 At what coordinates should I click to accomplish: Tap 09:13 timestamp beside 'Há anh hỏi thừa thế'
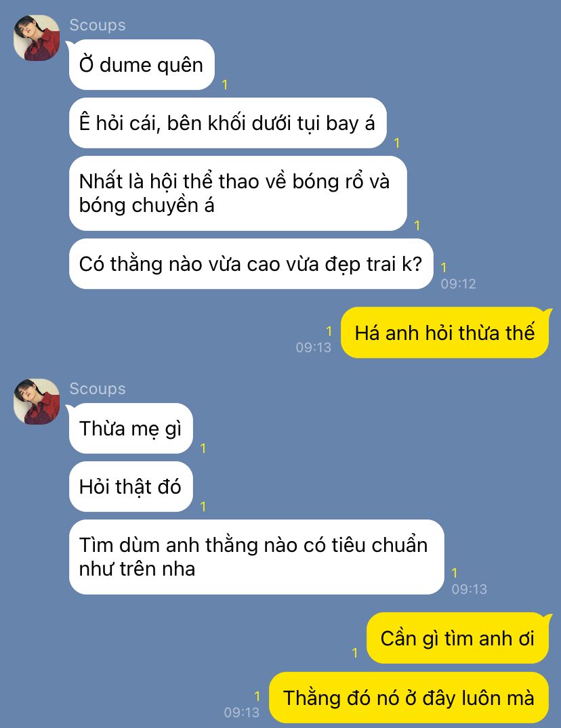[314, 347]
